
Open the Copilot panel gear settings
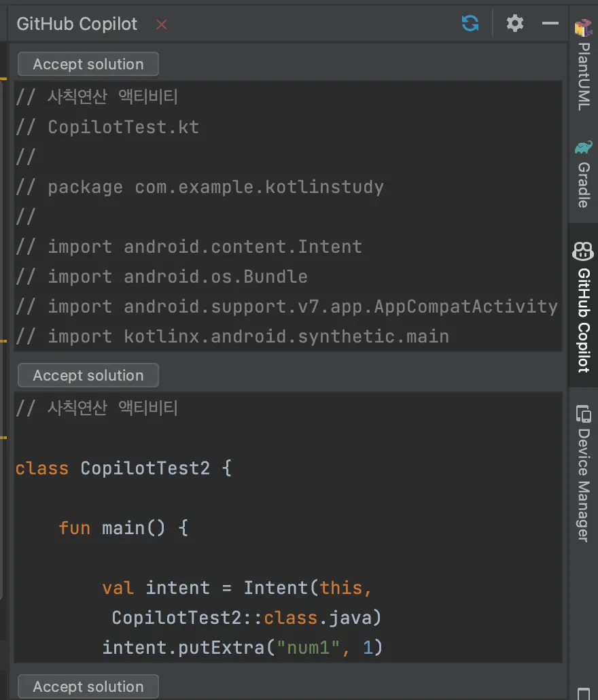pos(514,23)
